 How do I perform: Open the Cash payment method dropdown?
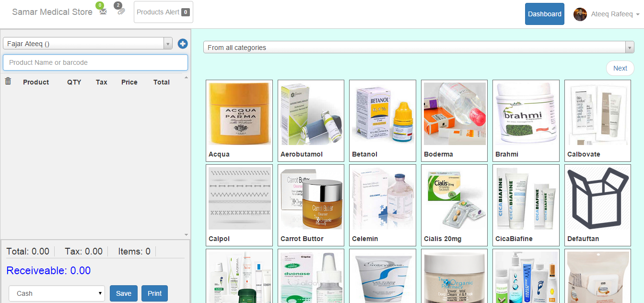point(57,293)
